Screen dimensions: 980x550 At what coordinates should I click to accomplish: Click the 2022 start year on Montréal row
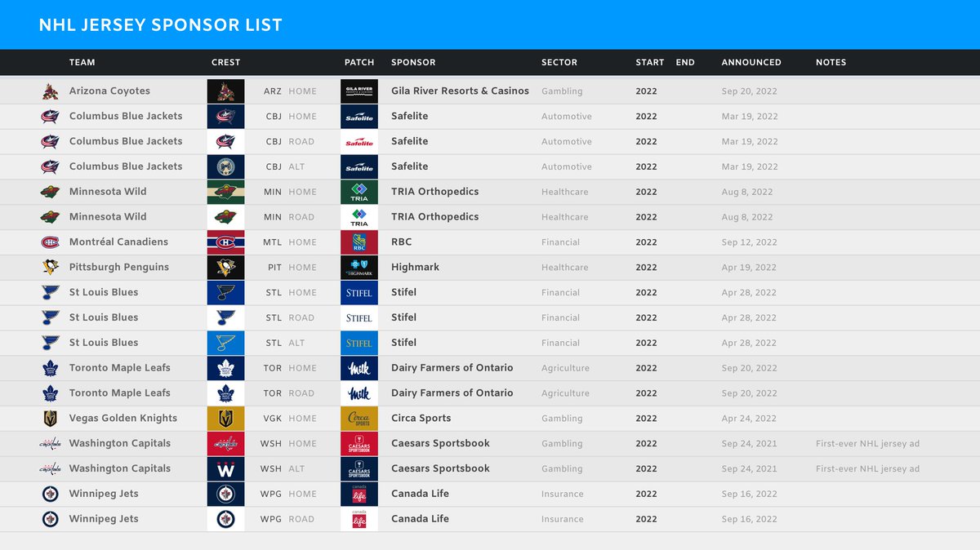[x=647, y=242]
